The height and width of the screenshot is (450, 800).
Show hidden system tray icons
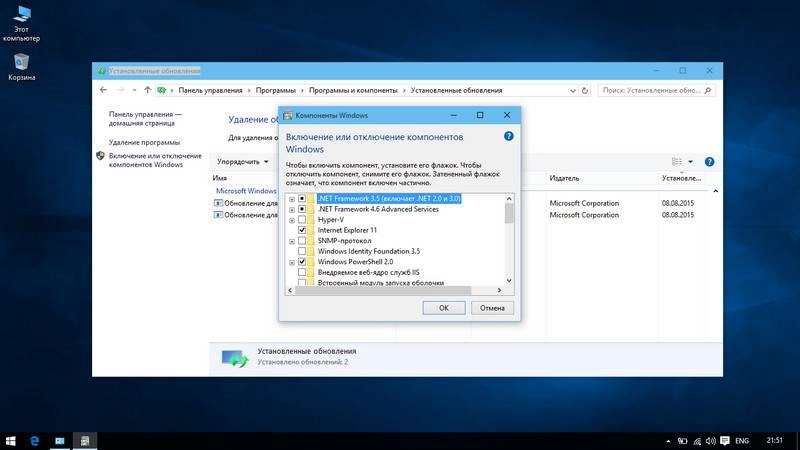(x=668, y=441)
